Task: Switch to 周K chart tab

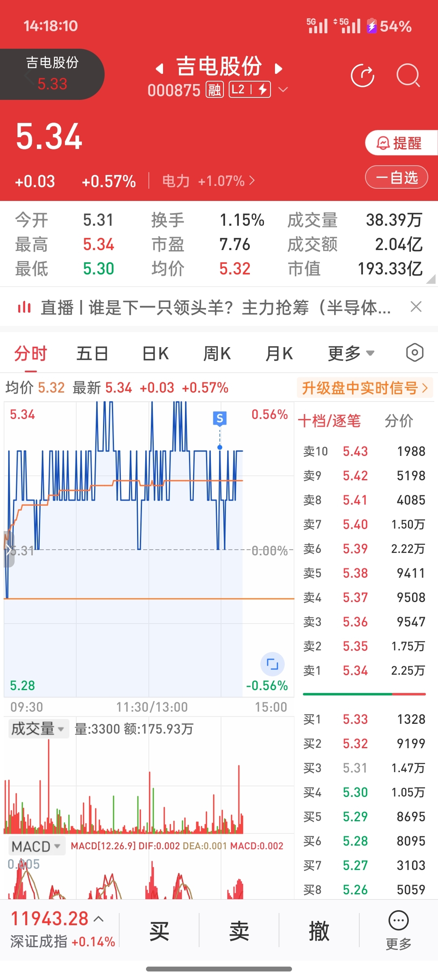Action: pyautogui.click(x=217, y=353)
